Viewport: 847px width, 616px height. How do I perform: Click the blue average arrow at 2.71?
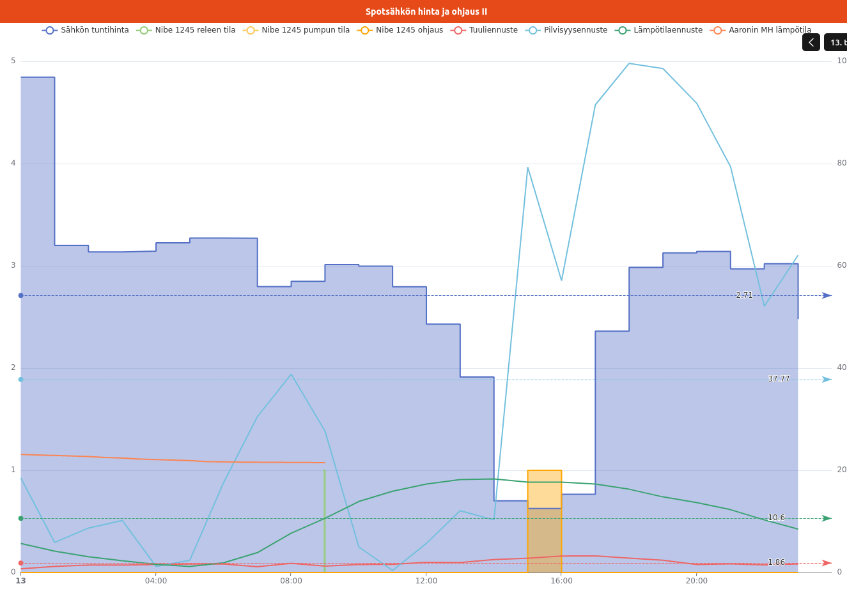coord(827,296)
